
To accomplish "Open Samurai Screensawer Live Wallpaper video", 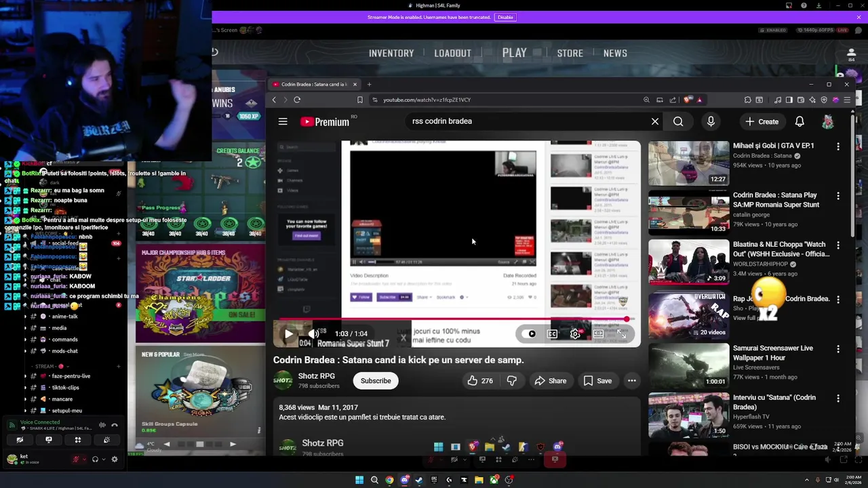I will [x=773, y=352].
